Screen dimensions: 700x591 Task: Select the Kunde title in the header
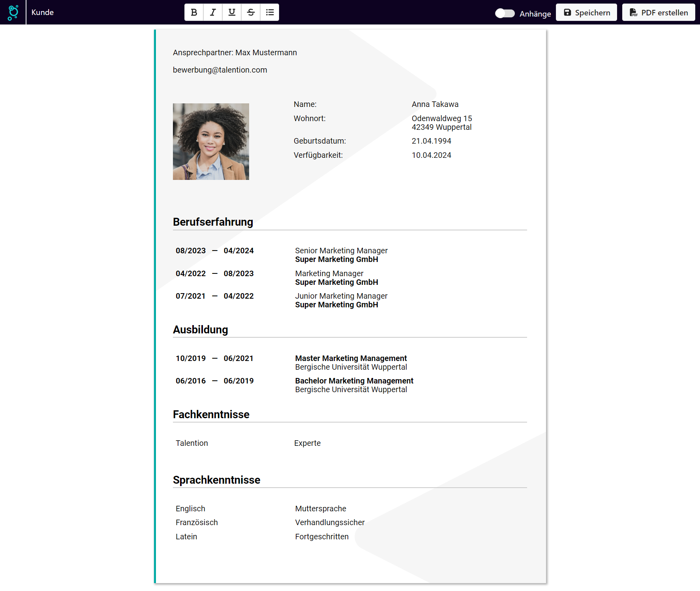(x=43, y=12)
